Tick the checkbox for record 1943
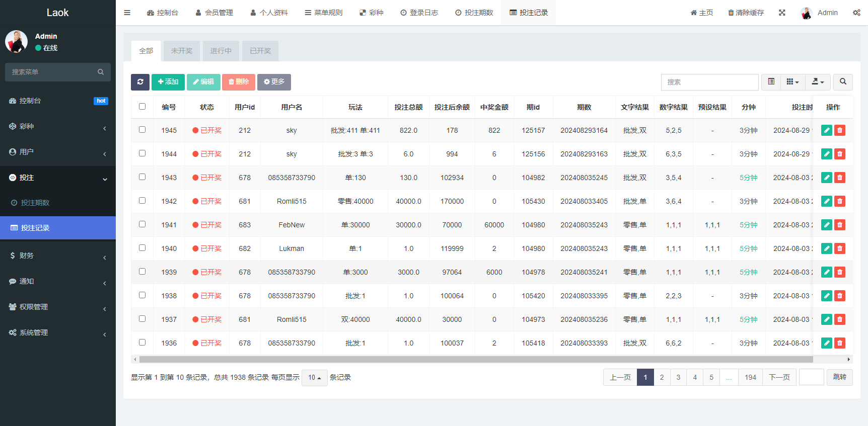Image resolution: width=868 pixels, height=426 pixels. [x=142, y=177]
